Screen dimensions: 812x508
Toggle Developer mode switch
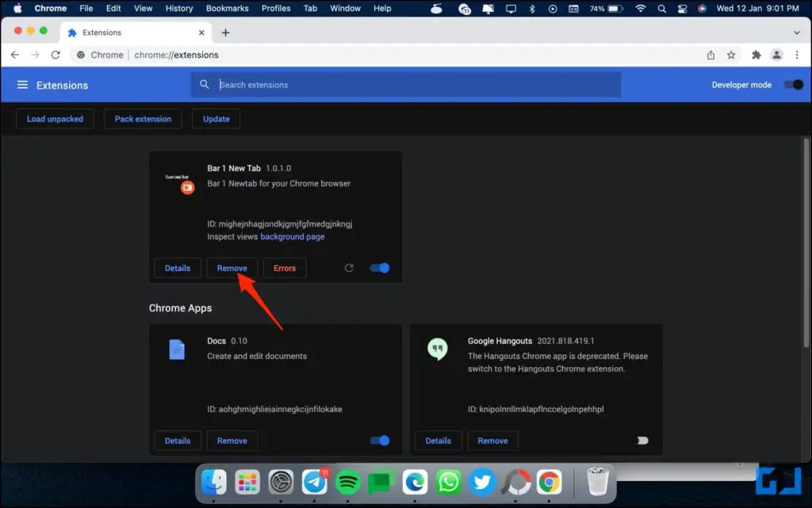pyautogui.click(x=793, y=84)
